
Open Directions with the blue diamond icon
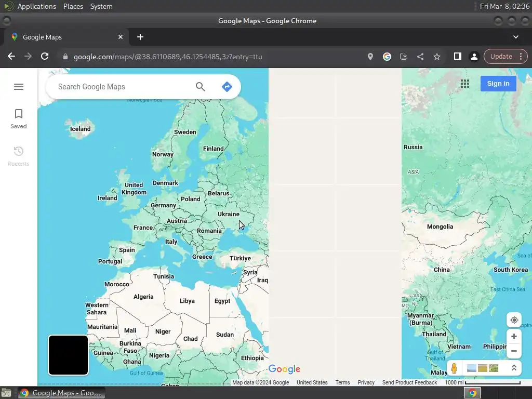tap(227, 87)
